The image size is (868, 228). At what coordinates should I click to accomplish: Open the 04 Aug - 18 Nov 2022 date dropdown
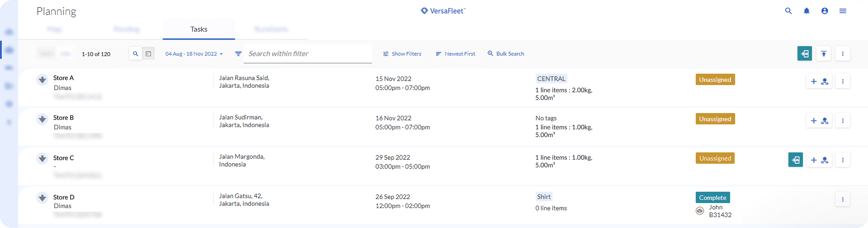click(x=194, y=54)
